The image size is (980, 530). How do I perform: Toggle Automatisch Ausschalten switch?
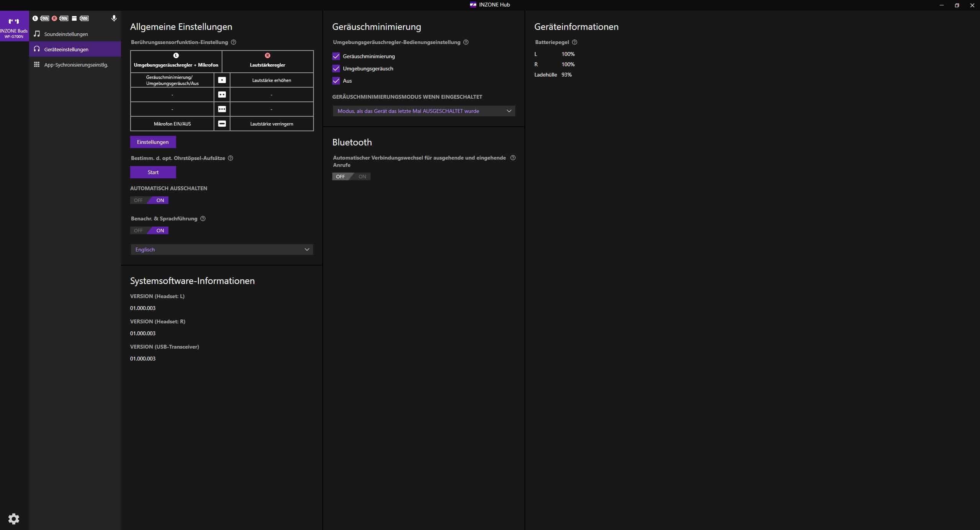(149, 200)
